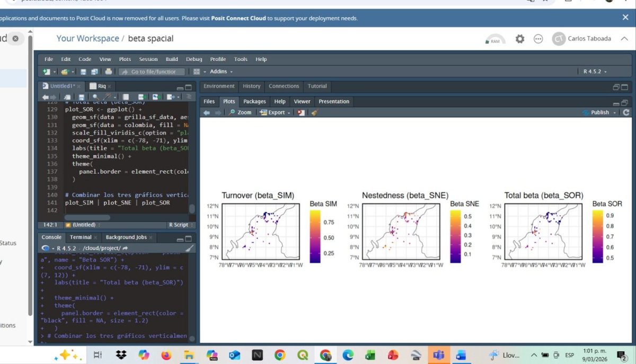Click the Beta SIM color legend bar
This screenshot has height=364, width=636.
tap(315, 236)
